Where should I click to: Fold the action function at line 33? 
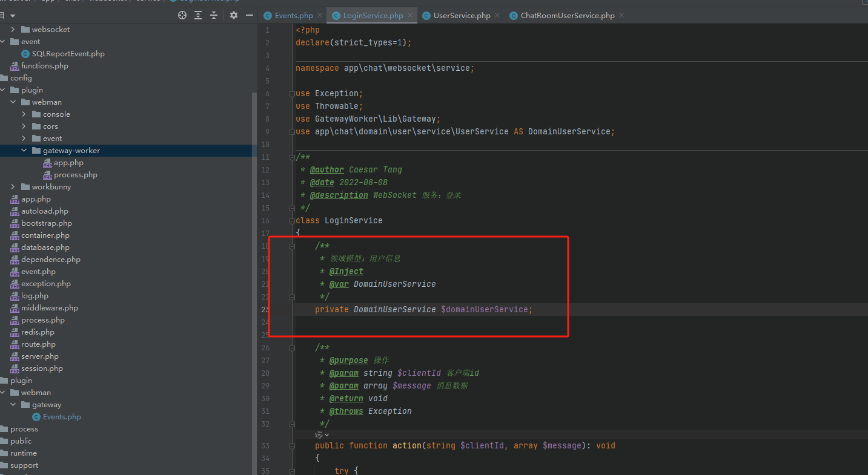click(292, 446)
